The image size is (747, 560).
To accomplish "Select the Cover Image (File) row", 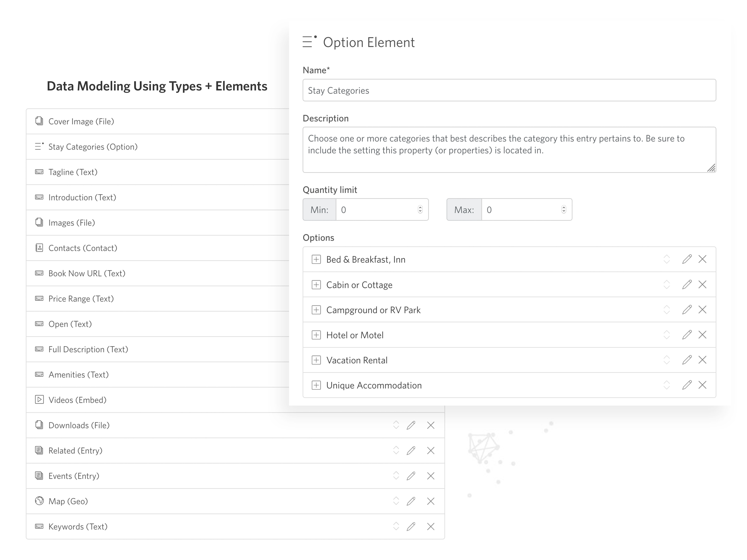I will (x=158, y=121).
